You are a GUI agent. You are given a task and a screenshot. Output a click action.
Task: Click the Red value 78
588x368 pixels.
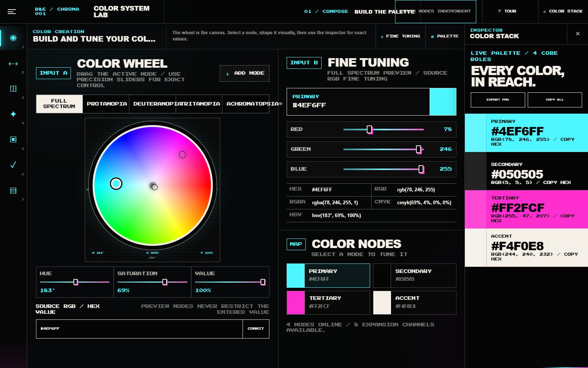(x=447, y=129)
